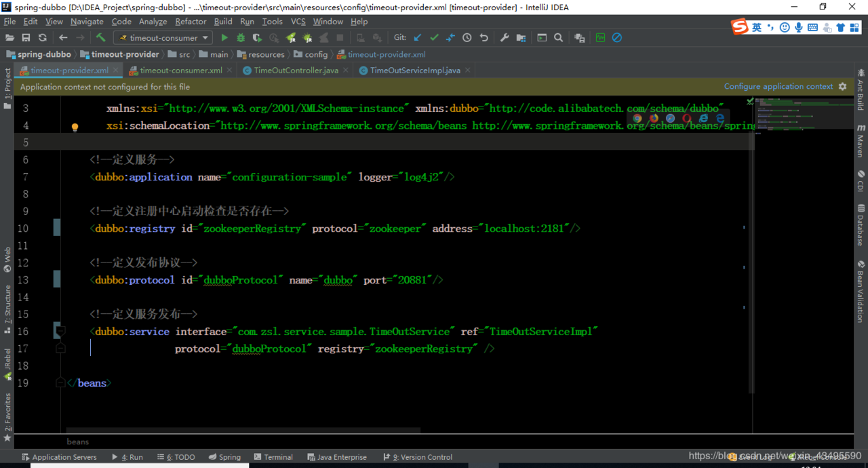Toggle the Ant Build tool window
Viewport: 868px width, 468px height.
click(861, 89)
